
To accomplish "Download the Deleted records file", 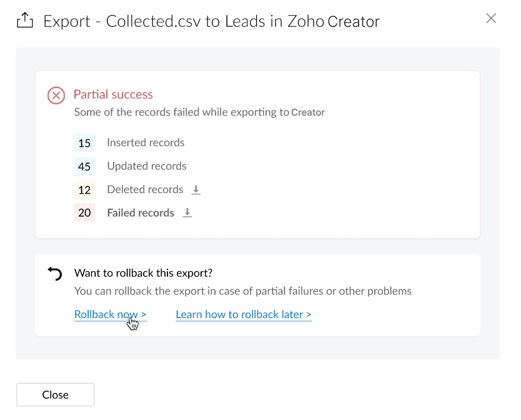I will (x=196, y=190).
